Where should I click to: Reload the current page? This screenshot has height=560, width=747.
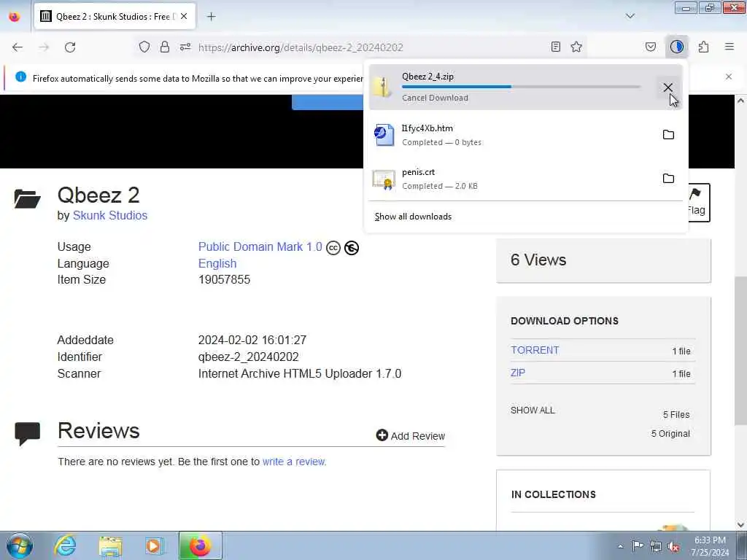70,47
